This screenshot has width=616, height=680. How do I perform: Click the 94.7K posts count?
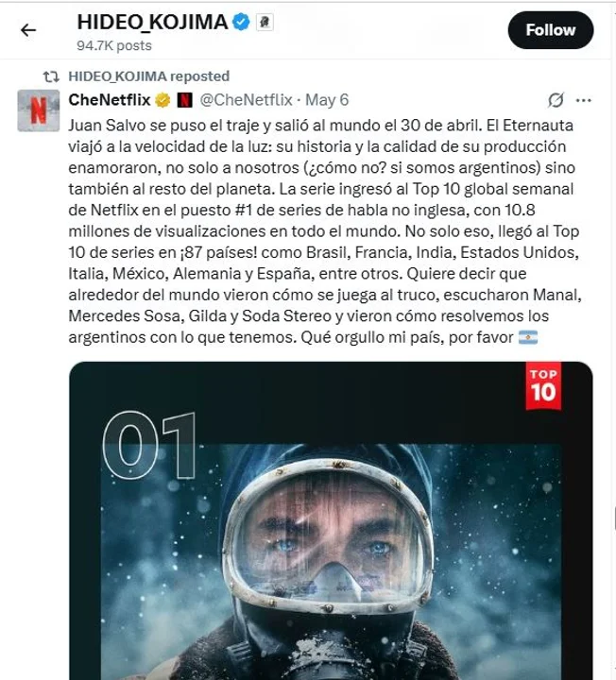114,45
